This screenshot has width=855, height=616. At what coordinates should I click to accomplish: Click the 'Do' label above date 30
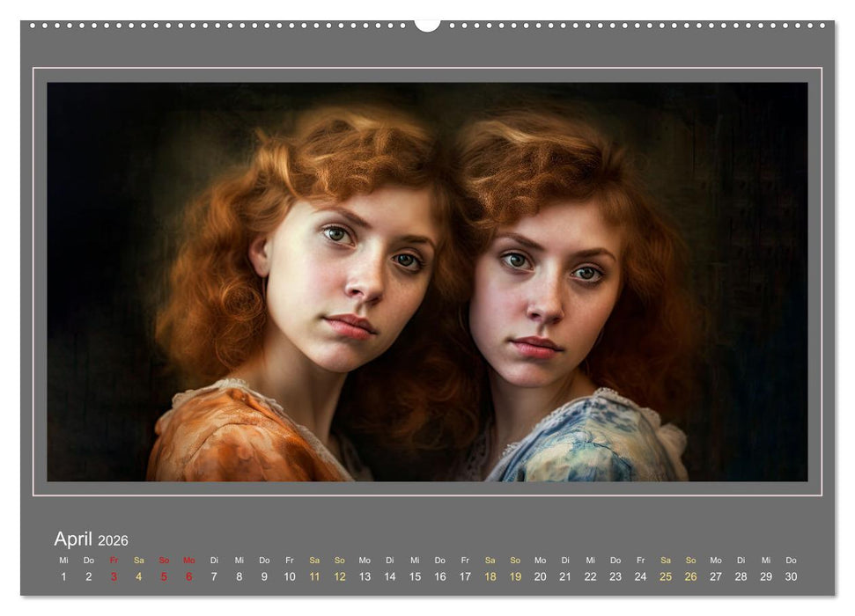point(791,560)
